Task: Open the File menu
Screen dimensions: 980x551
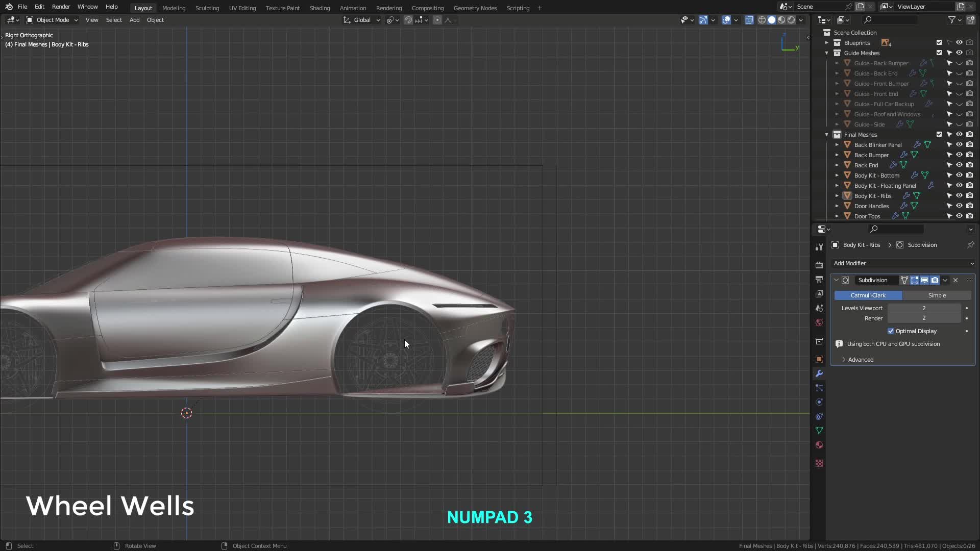Action: click(22, 7)
